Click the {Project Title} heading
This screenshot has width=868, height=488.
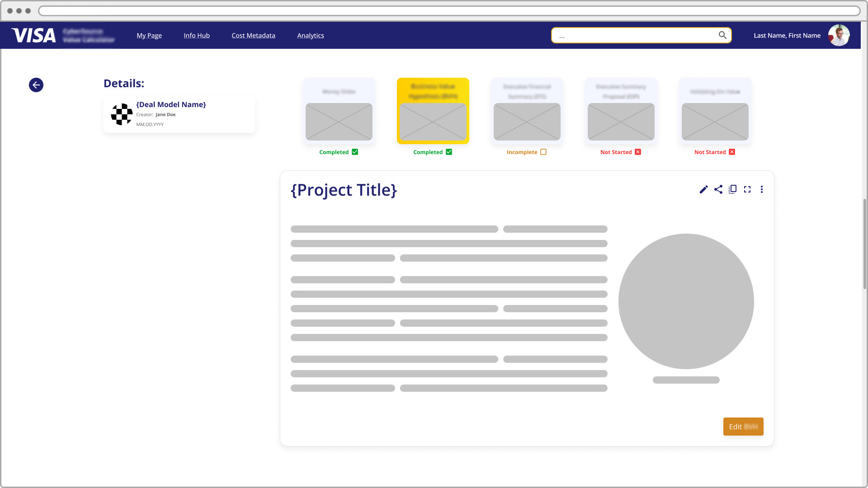pyautogui.click(x=344, y=190)
